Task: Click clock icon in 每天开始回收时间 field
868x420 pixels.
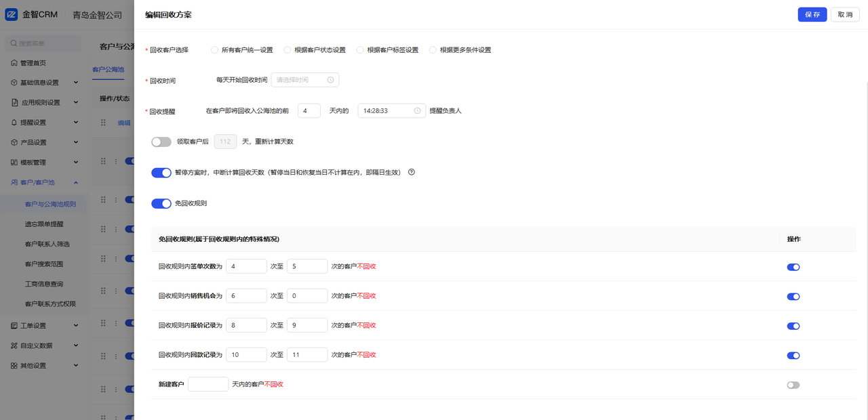Action: 330,80
